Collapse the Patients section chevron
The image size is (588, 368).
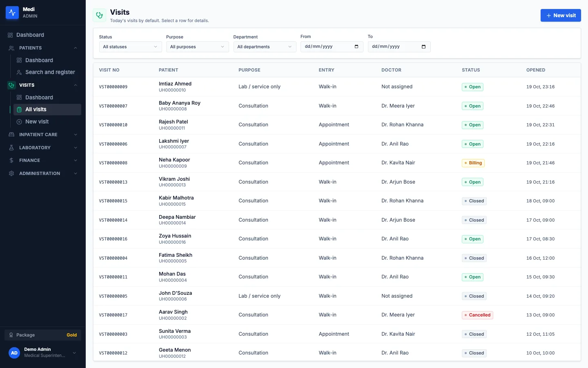(76, 48)
